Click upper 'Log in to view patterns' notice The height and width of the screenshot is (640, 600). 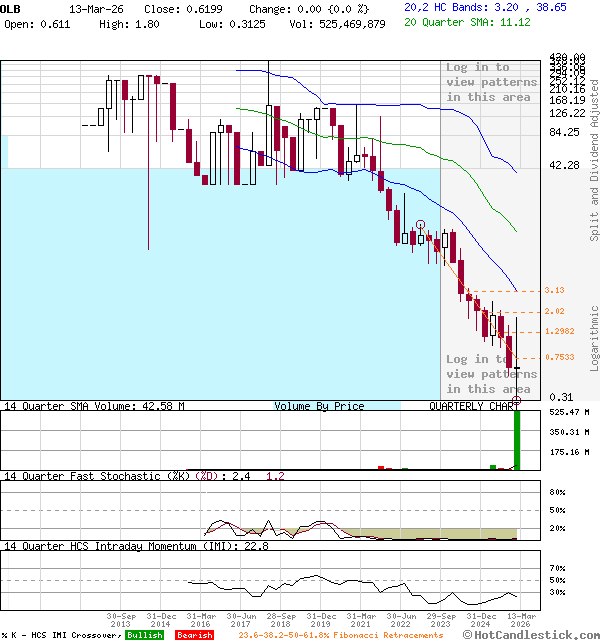click(x=491, y=82)
